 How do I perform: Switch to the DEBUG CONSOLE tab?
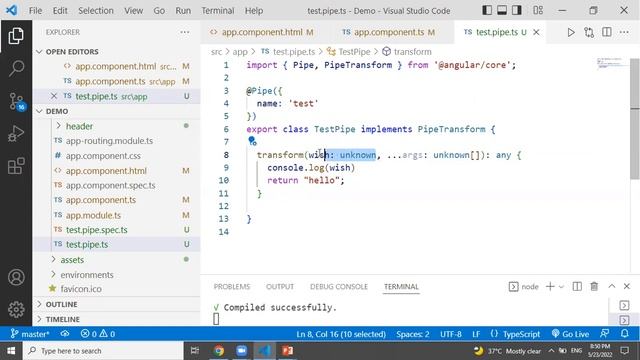(339, 287)
